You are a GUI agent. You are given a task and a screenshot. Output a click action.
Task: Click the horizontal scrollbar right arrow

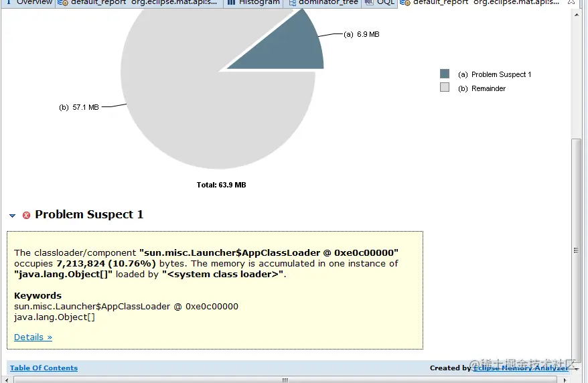pos(565,380)
